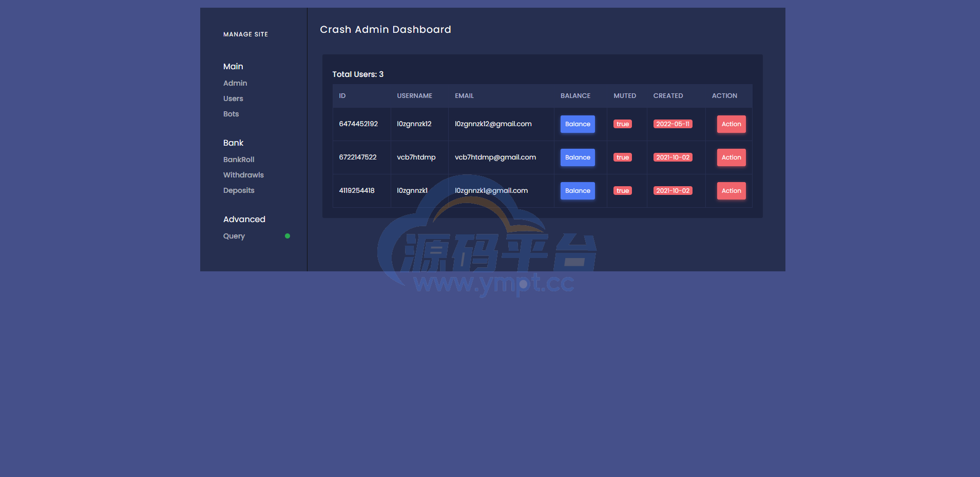Click Action button for user 4119254418
The height and width of the screenshot is (477, 980).
pyautogui.click(x=731, y=191)
